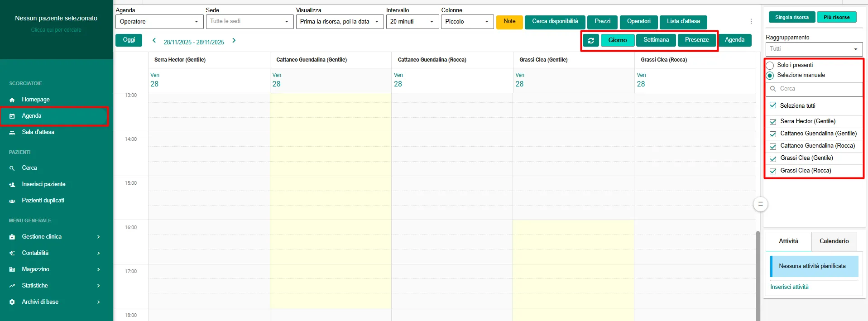Click the round side panel handle icon
Image resolution: width=868 pixels, height=321 pixels.
point(760,204)
